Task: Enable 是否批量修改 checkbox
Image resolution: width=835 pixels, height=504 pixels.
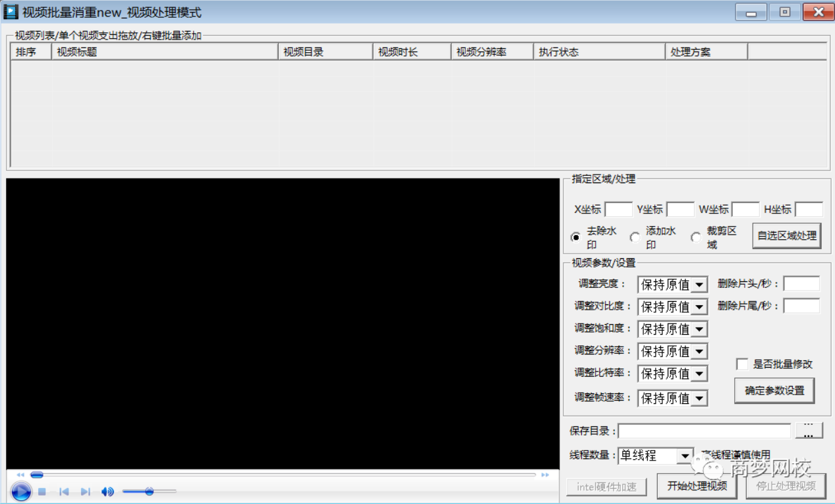Action: 743,364
